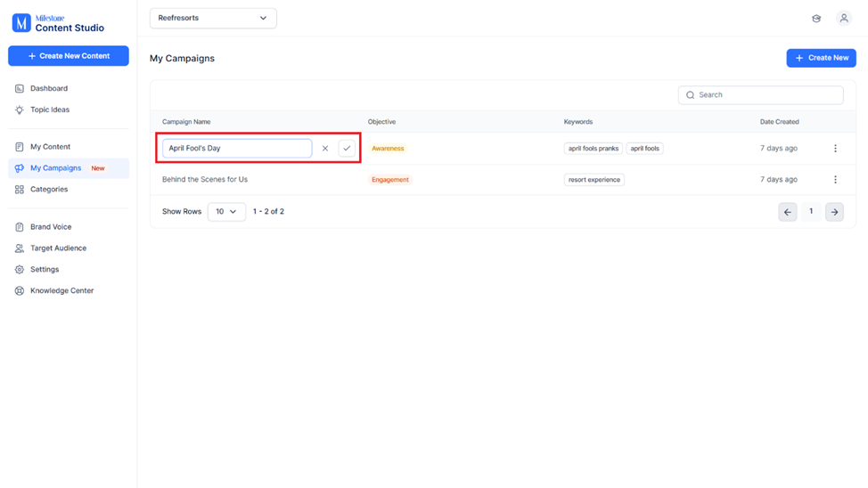Image resolution: width=868 pixels, height=488 pixels.
Task: Click the Knowledge Center lifebuoy icon
Action: pos(20,290)
